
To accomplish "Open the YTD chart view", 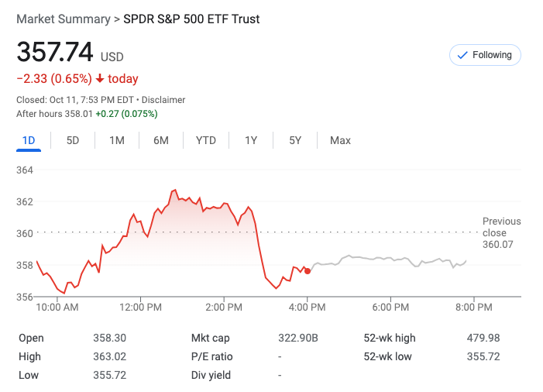I will 206,140.
